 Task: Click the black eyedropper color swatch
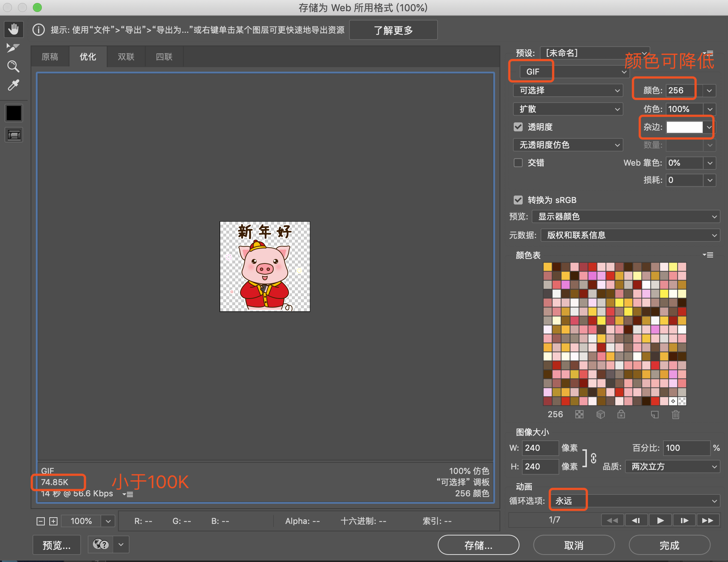pos(14,113)
